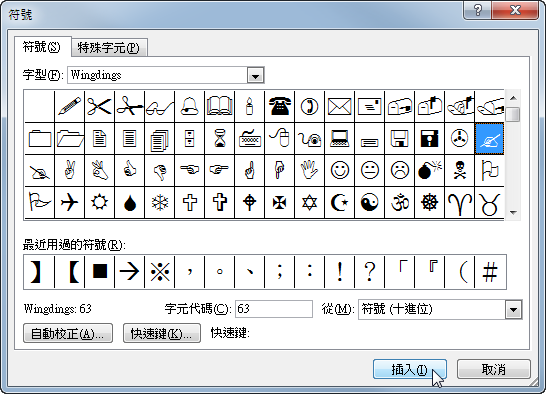This screenshot has width=546, height=394.
Task: Click the 取消 (Cancel) button
Action: coord(494,369)
